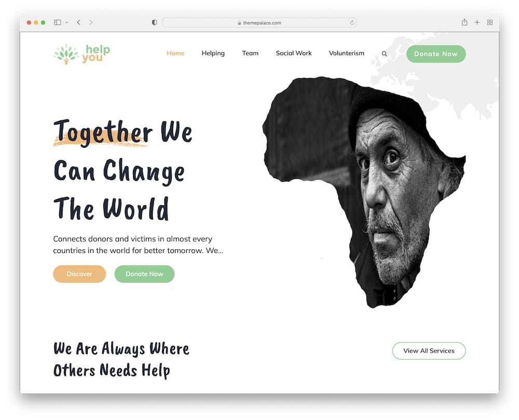Open the Helping menu item
This screenshot has width=519, height=420.
click(213, 53)
